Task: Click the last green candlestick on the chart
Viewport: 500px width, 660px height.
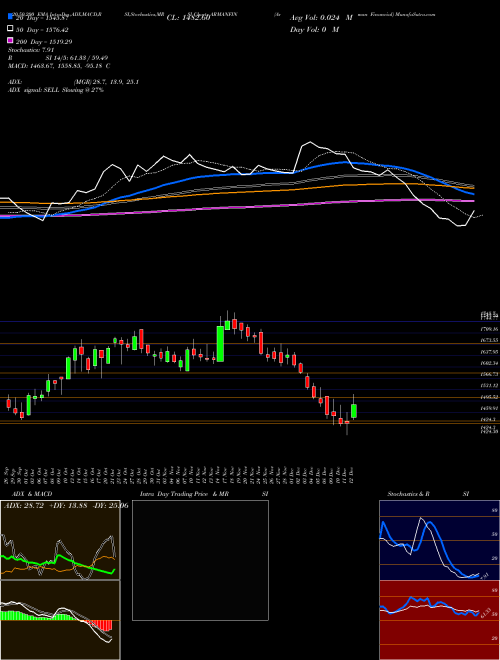Action: [x=354, y=411]
